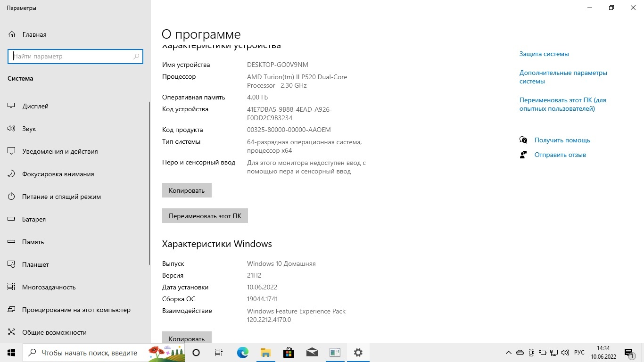The image size is (644, 362).
Task: Click the OneDrive cloud tray icon
Action: (x=520, y=353)
